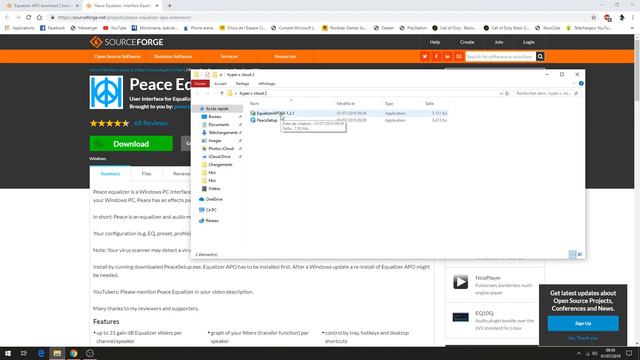Open Photos iCloud in navigation pane

221,149
